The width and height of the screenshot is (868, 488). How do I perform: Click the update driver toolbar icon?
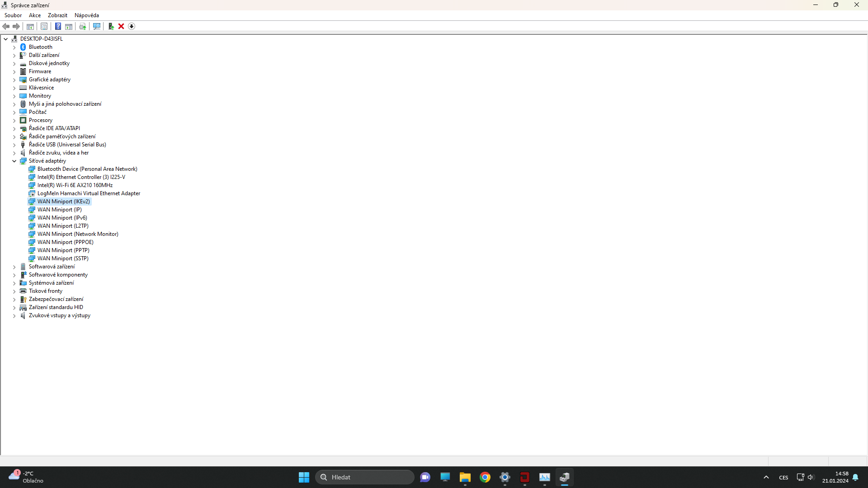[83, 26]
